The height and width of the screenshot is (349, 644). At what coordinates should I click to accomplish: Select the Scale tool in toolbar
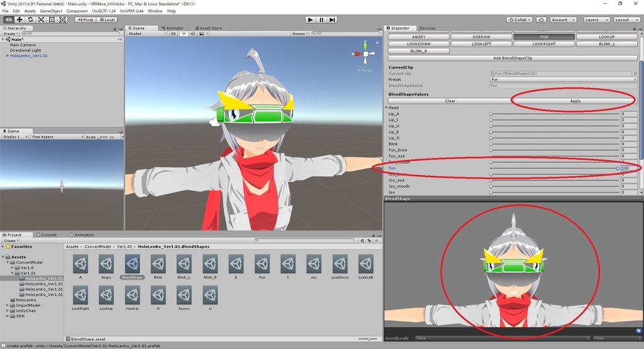[41, 19]
